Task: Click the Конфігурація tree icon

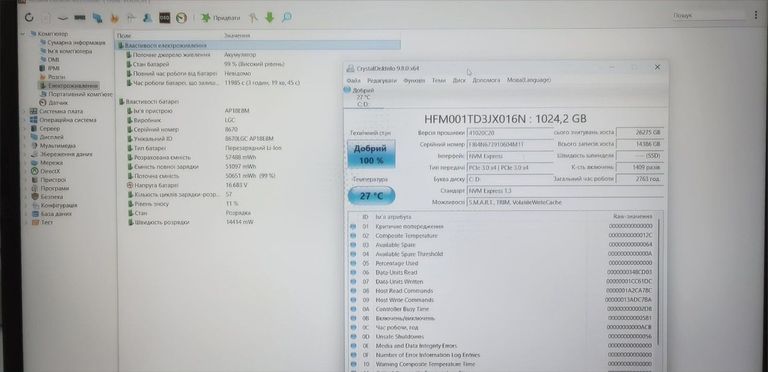Action: coord(34,205)
